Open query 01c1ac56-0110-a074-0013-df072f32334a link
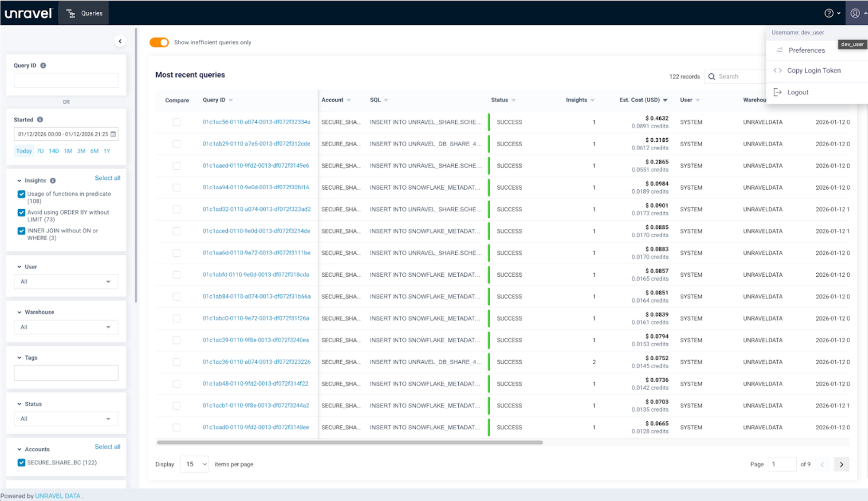The image size is (868, 501). pos(256,122)
